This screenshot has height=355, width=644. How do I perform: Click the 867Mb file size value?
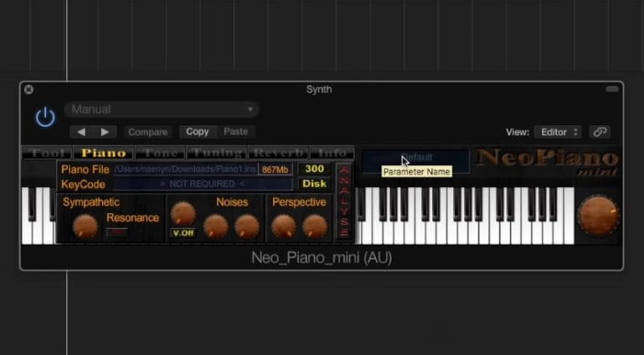pyautogui.click(x=275, y=169)
